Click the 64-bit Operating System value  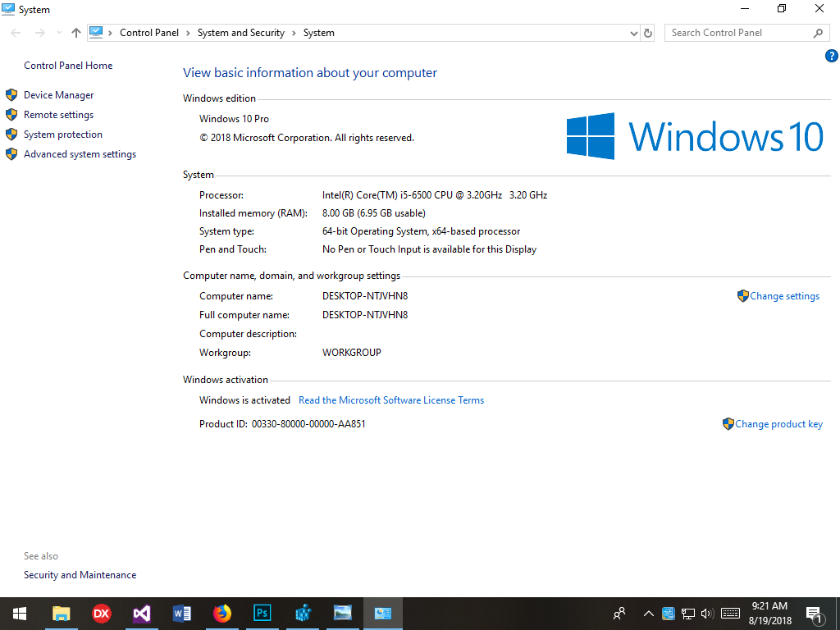click(421, 231)
